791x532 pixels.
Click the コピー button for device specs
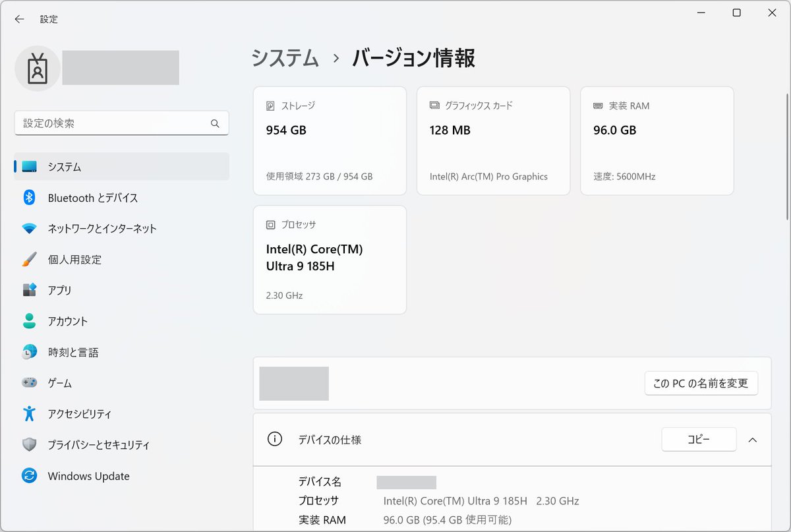pos(699,440)
